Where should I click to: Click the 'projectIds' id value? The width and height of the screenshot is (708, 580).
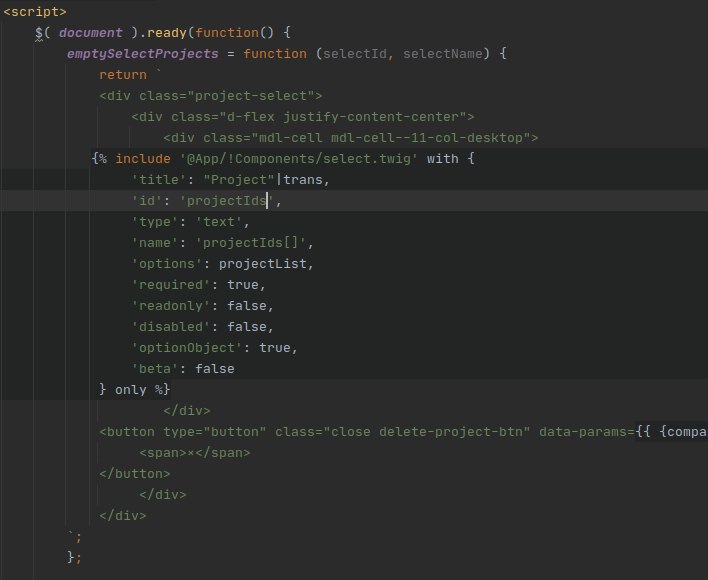click(x=227, y=201)
